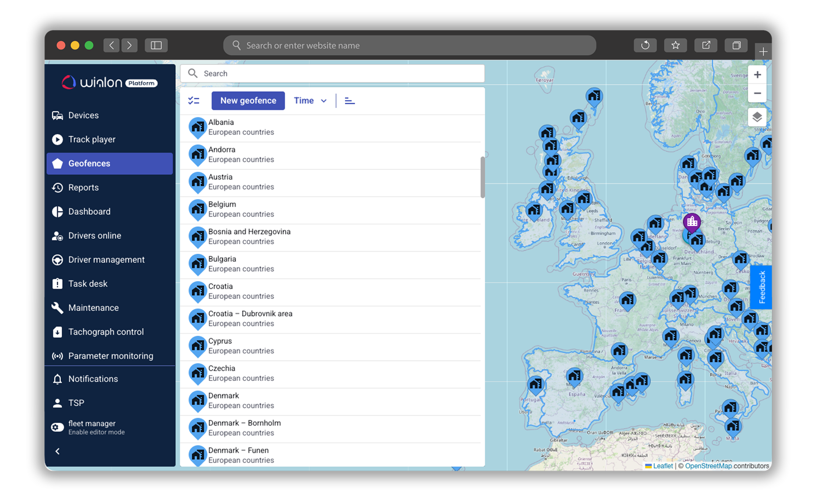Click the TSP user icon
Screen dimensions: 816x504
coord(57,403)
